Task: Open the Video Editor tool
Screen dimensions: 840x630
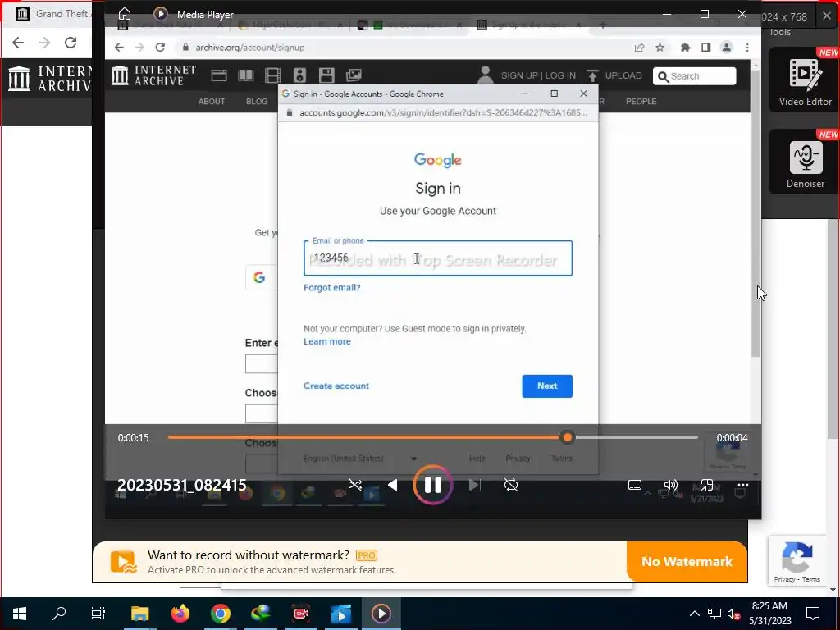Action: [x=806, y=80]
